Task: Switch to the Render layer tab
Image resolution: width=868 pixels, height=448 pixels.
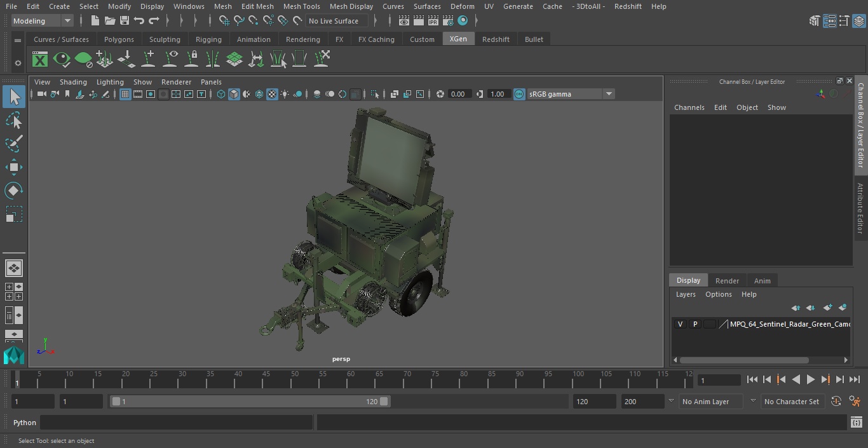Action: pos(727,281)
